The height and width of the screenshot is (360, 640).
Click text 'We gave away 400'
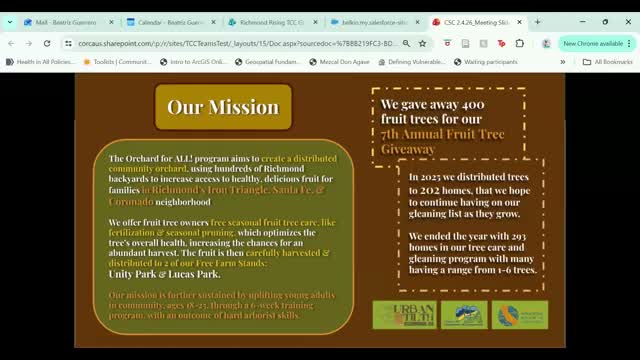point(433,104)
